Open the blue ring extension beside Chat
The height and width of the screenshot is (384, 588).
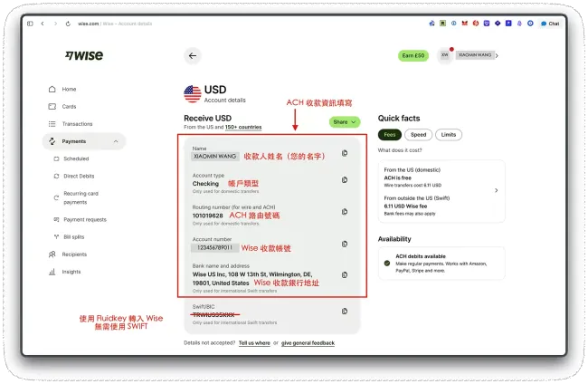click(x=530, y=24)
